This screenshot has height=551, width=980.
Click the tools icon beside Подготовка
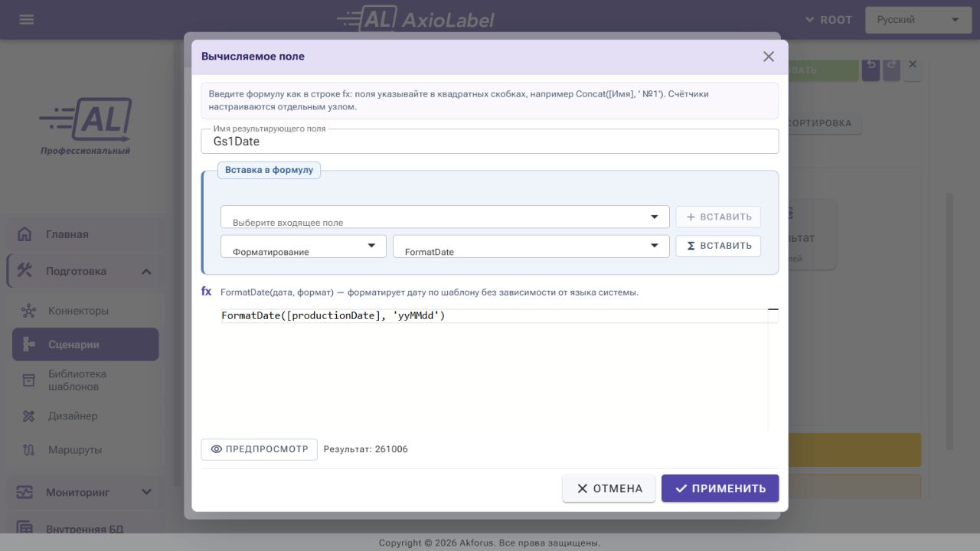(x=25, y=271)
